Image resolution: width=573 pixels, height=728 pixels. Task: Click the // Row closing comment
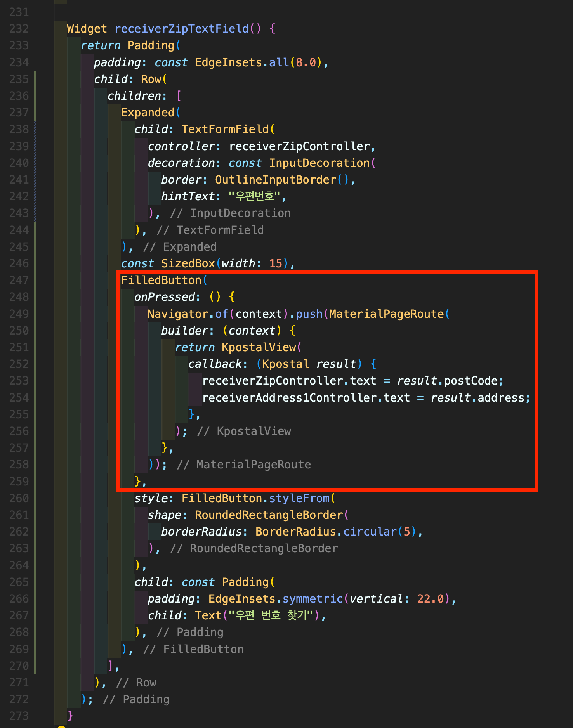136,683
